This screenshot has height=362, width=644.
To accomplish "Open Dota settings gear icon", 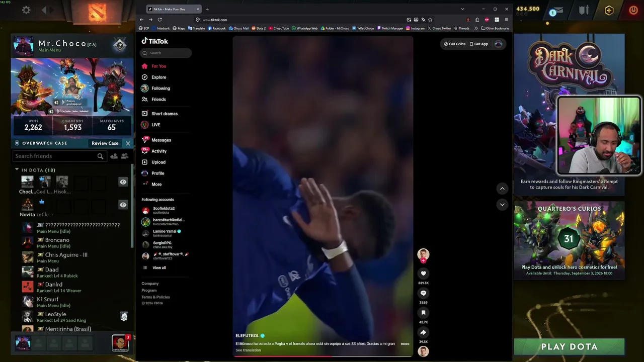I will click(x=26, y=10).
